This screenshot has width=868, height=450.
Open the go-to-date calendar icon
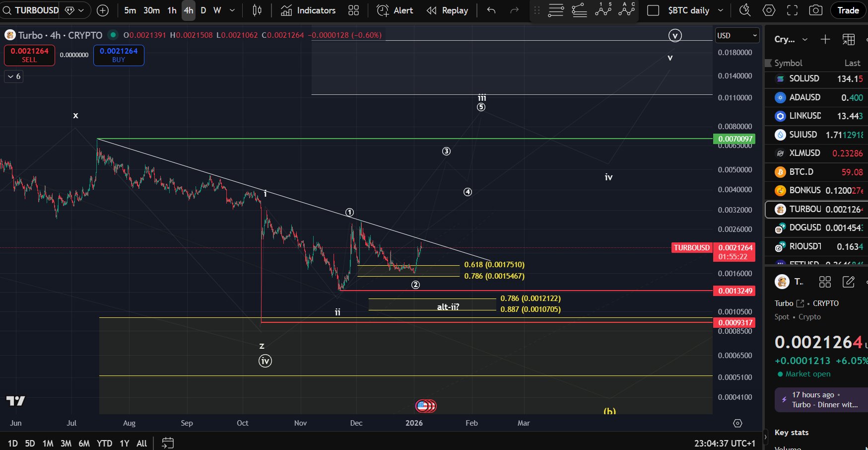(168, 443)
